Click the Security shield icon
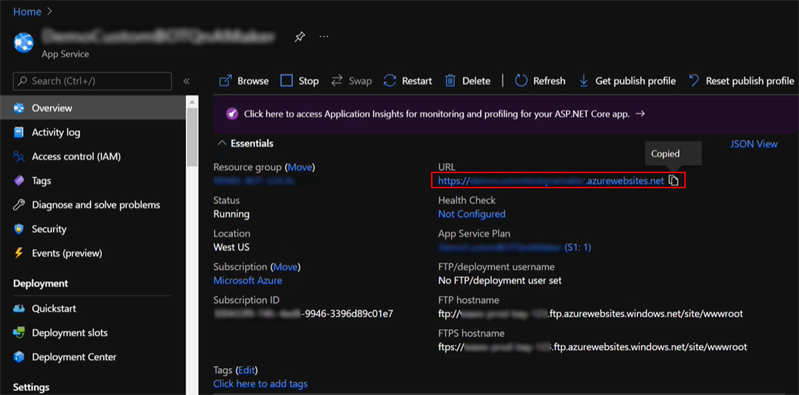This screenshot has height=395, width=799. (19, 229)
